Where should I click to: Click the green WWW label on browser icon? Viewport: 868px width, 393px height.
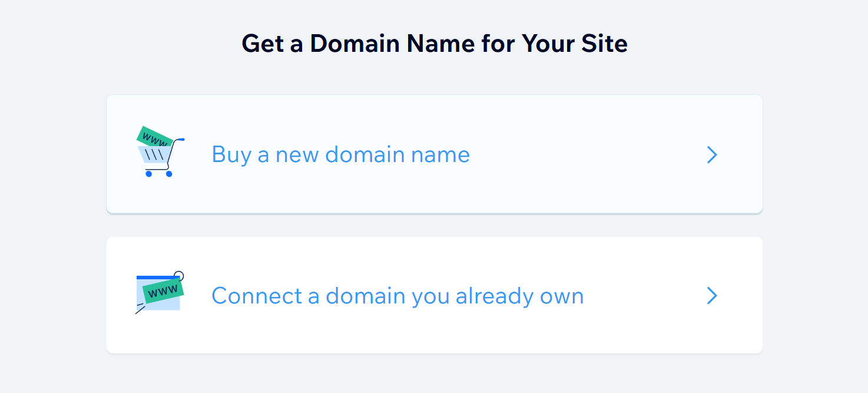pyautogui.click(x=164, y=291)
